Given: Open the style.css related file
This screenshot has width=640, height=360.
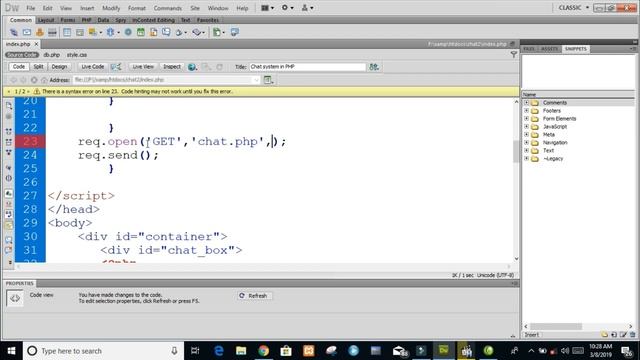Looking at the screenshot, I should tap(77, 55).
